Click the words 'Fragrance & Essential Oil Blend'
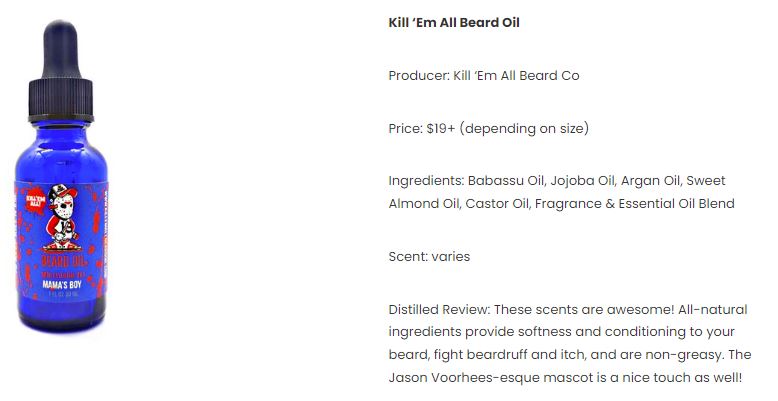The height and width of the screenshot is (401, 778). coord(635,203)
